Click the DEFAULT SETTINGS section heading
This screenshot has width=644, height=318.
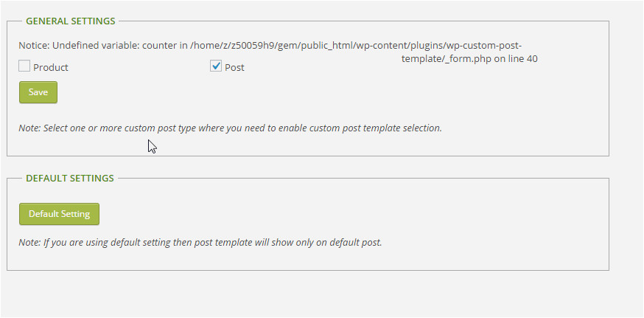(70, 178)
